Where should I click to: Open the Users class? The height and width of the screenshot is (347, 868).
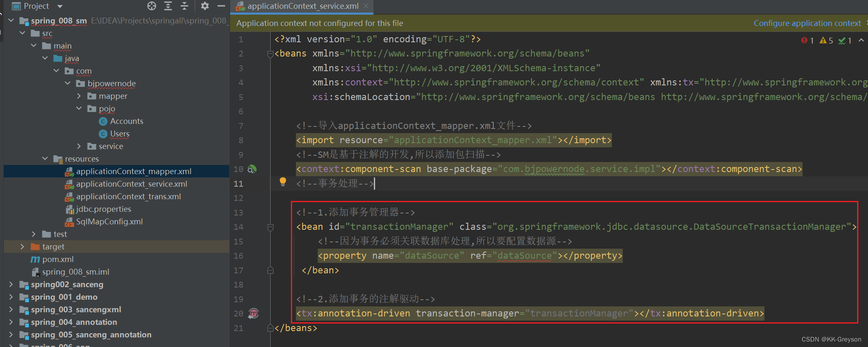click(x=119, y=134)
